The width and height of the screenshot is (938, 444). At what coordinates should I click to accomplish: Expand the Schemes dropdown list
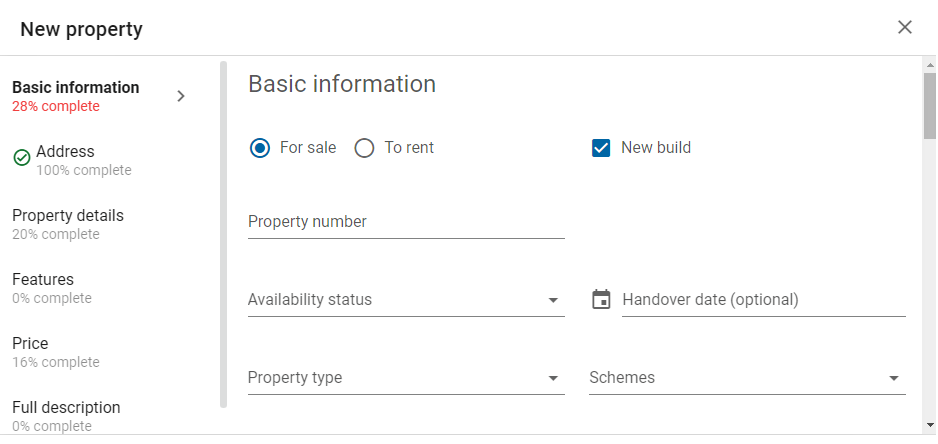pyautogui.click(x=747, y=378)
